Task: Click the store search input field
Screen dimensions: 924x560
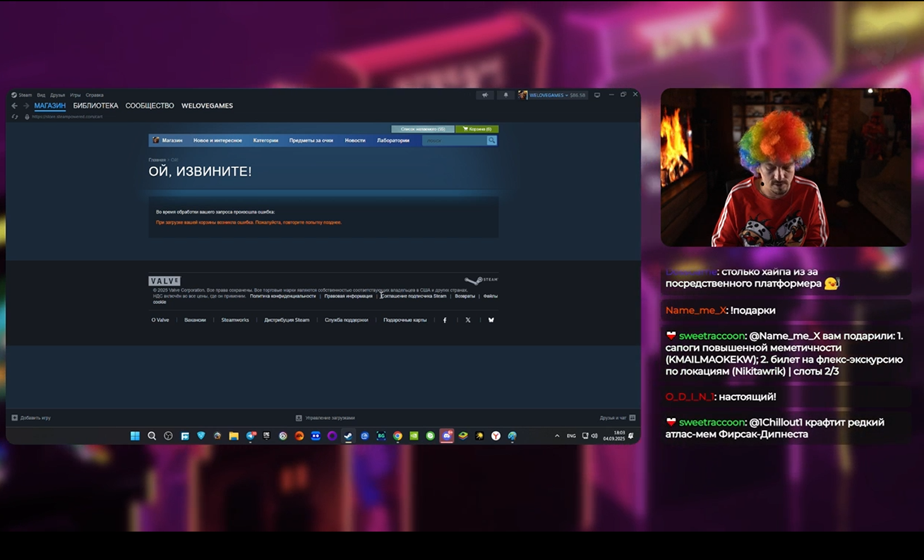Action: click(454, 140)
